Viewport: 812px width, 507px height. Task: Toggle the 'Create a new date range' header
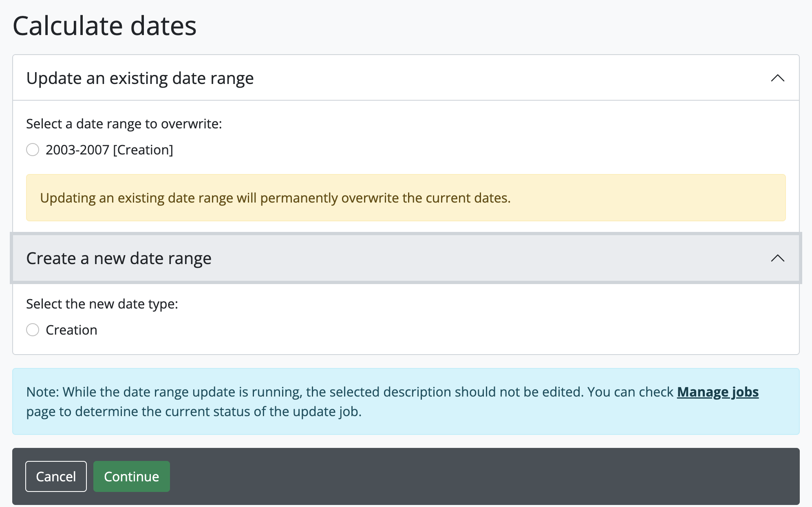(x=119, y=258)
